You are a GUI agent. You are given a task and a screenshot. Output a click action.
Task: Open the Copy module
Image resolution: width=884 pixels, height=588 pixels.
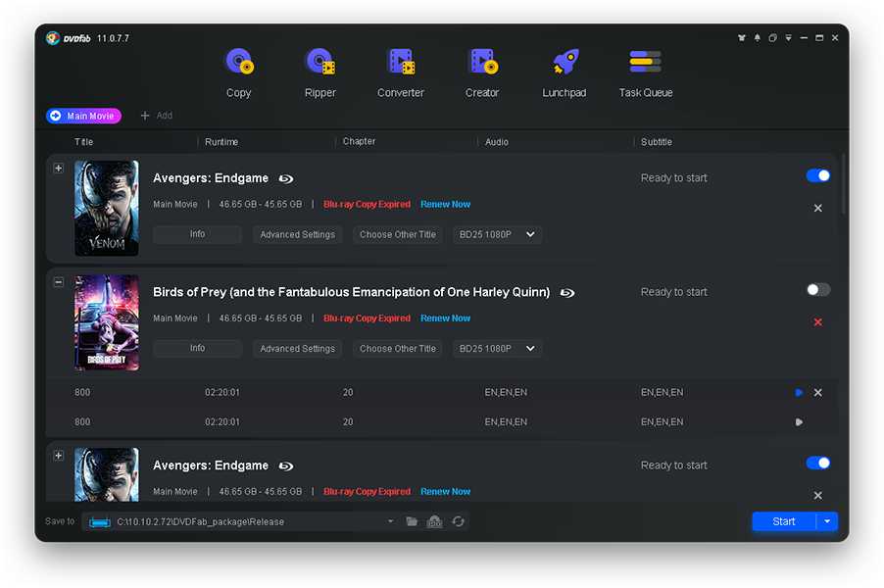(x=239, y=73)
